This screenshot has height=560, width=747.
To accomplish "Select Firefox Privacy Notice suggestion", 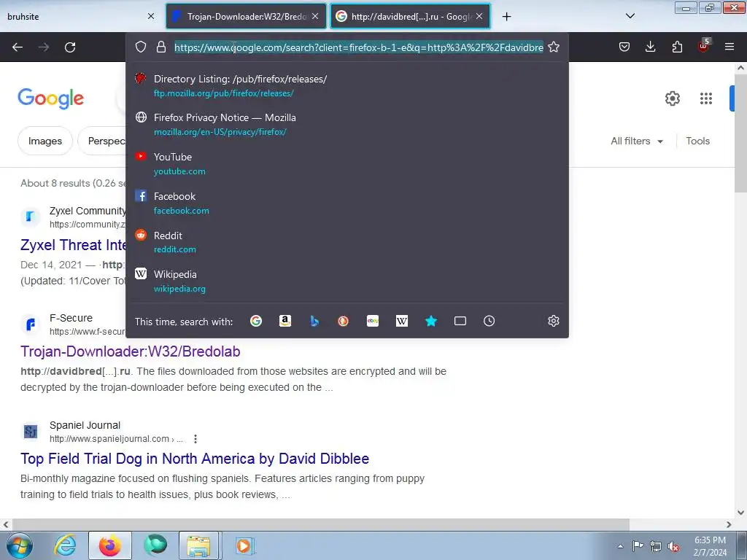I will [x=347, y=124].
